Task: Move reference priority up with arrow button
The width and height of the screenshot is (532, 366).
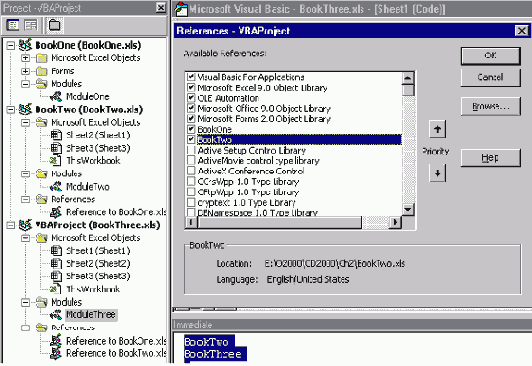Action: pyautogui.click(x=437, y=129)
